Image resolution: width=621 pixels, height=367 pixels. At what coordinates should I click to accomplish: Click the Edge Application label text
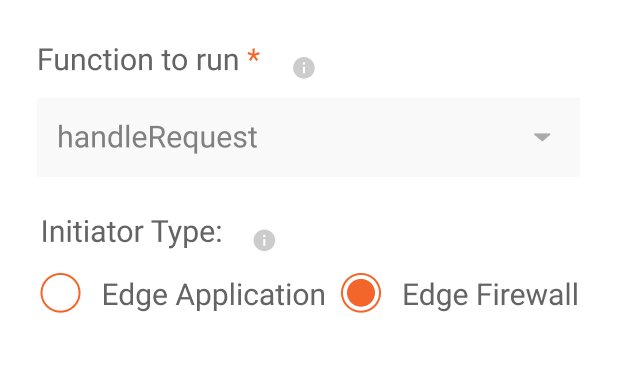point(213,296)
